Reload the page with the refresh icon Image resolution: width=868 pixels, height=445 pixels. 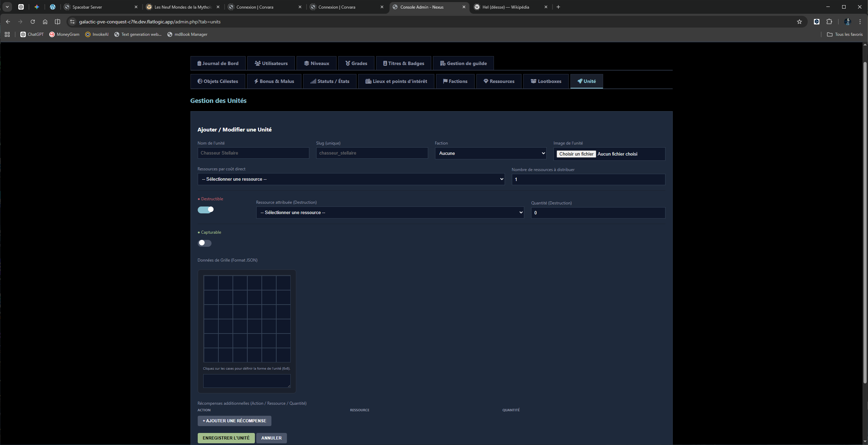pos(33,22)
